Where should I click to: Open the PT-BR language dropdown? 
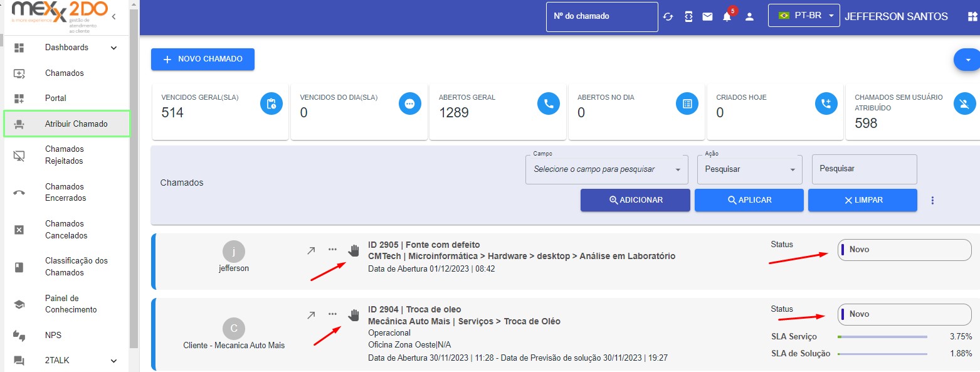point(804,16)
